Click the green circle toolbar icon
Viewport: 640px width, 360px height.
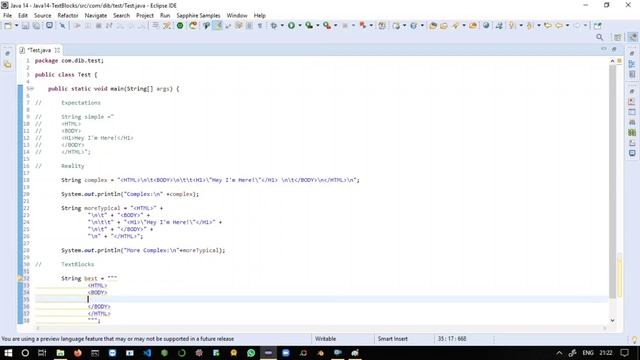pyautogui.click(x=180, y=26)
